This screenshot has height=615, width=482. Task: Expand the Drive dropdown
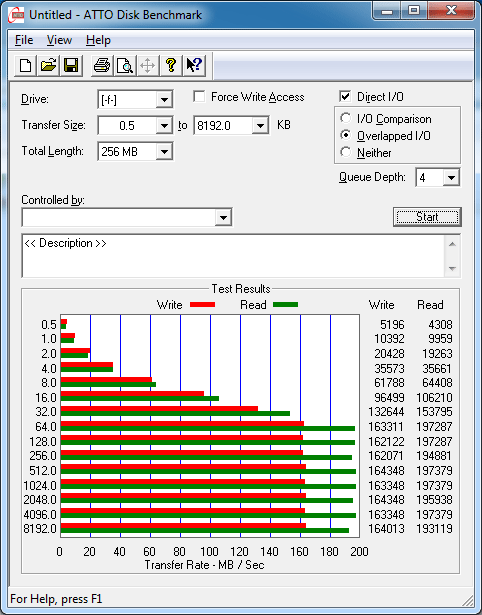click(x=164, y=100)
